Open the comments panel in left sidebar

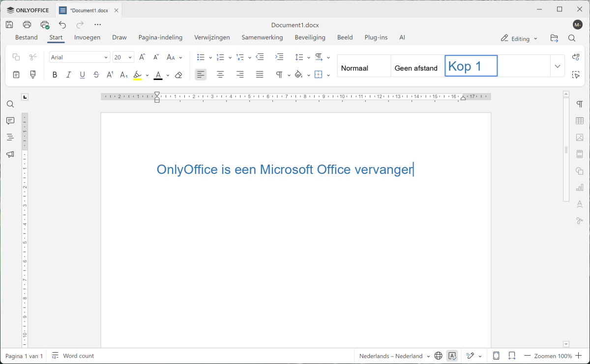[x=10, y=121]
